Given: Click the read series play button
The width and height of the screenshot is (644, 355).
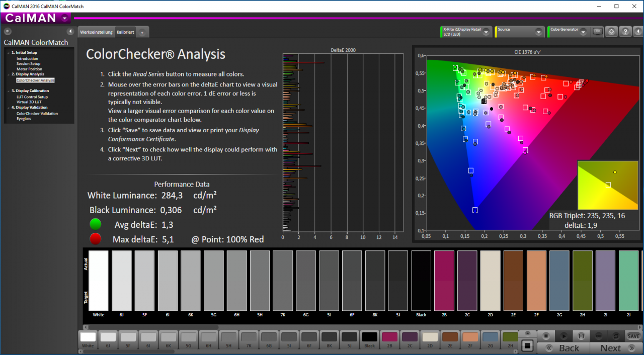Looking at the screenshot, I should 563,336.
